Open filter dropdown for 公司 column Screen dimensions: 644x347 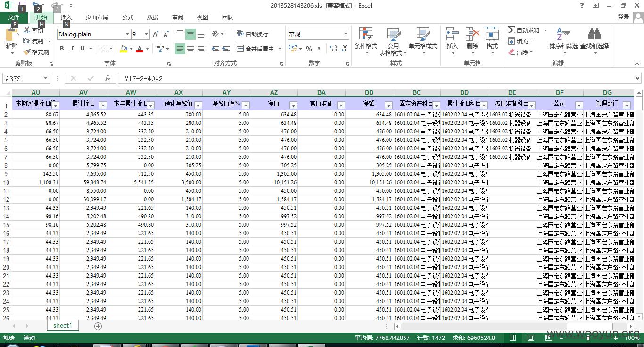click(x=579, y=105)
